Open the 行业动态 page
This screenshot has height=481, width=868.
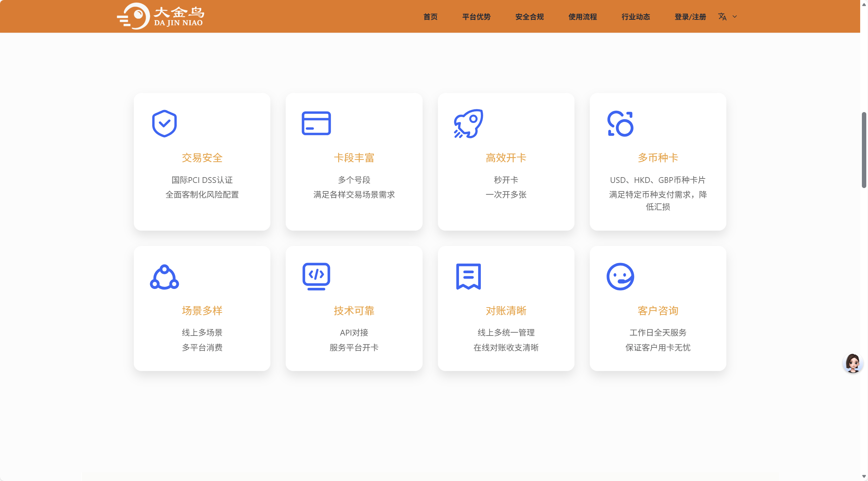[x=635, y=17]
